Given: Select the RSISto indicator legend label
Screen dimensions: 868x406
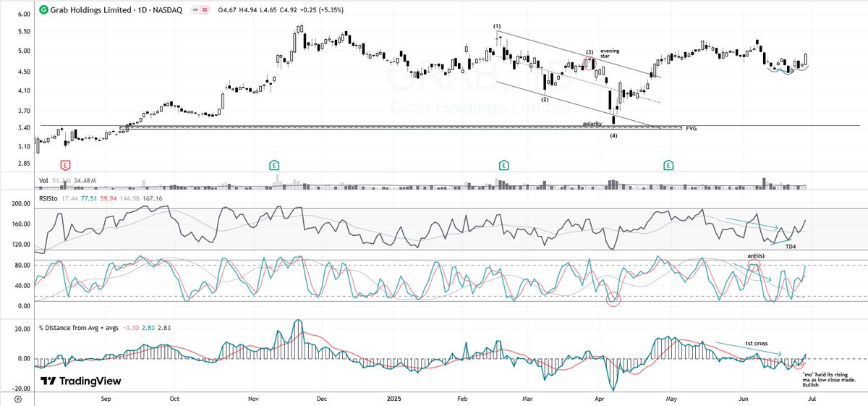Looking at the screenshot, I should (x=48, y=198).
